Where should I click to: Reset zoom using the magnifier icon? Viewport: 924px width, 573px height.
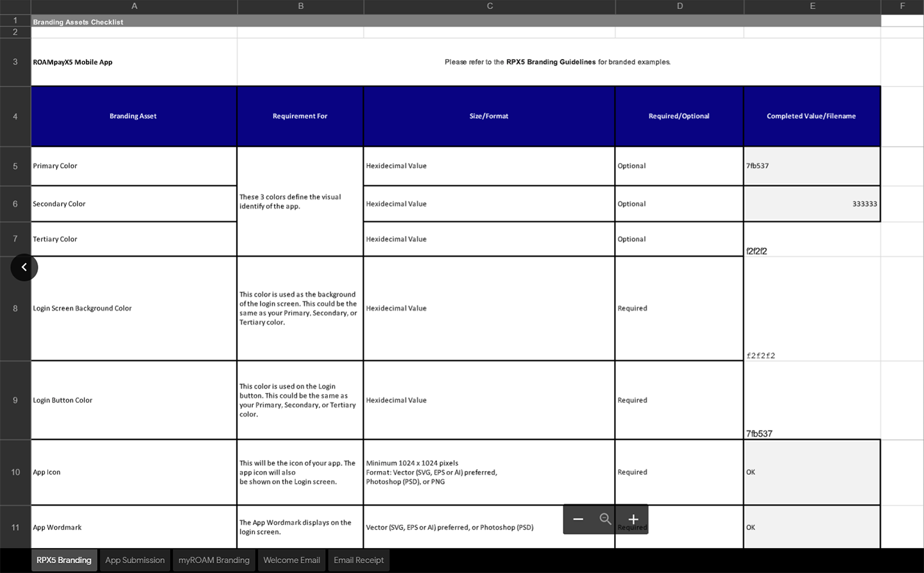point(605,519)
